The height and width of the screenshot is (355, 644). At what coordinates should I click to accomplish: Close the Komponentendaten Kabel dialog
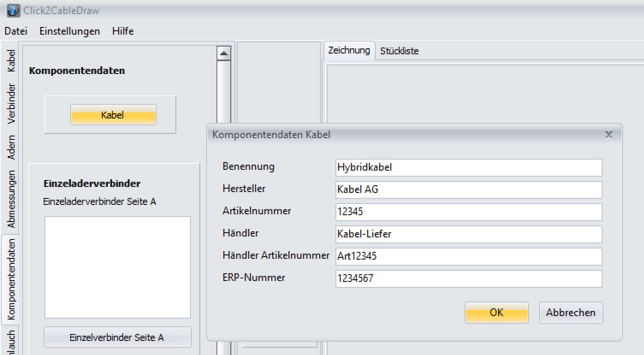(x=608, y=135)
